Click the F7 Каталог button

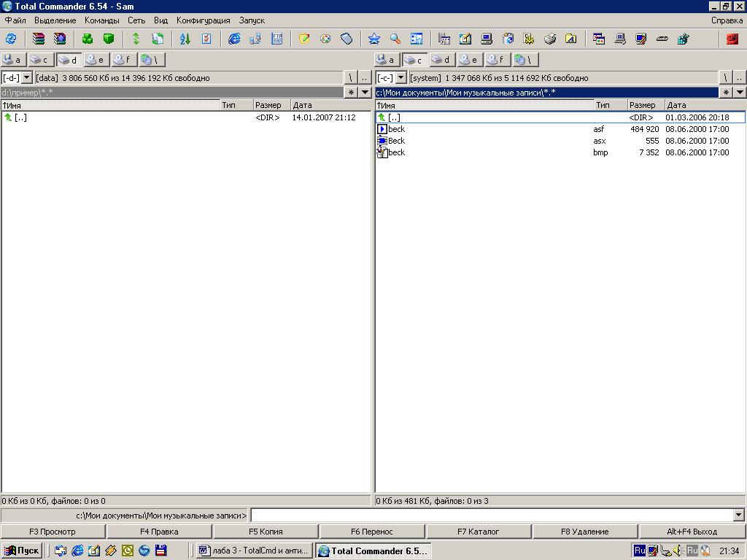[479, 532]
